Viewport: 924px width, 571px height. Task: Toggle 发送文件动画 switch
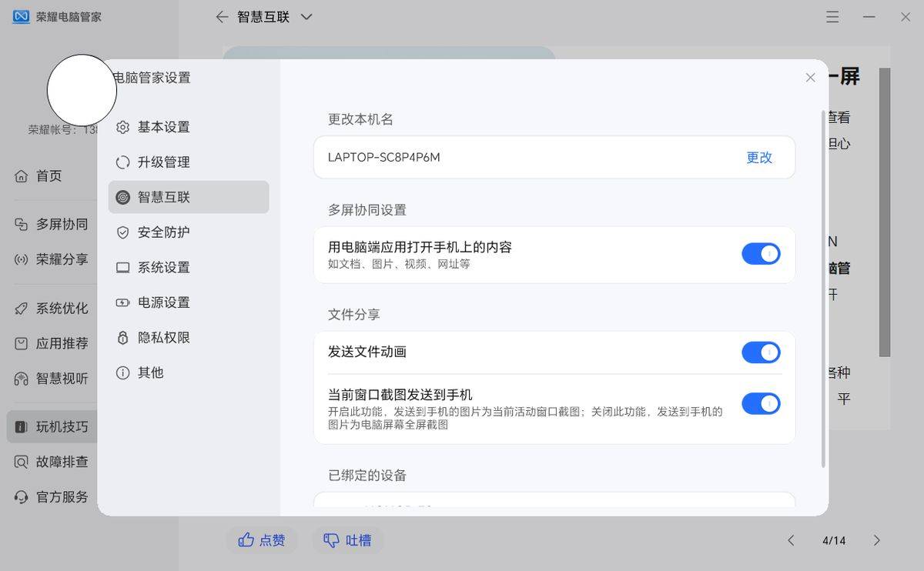[x=761, y=352]
